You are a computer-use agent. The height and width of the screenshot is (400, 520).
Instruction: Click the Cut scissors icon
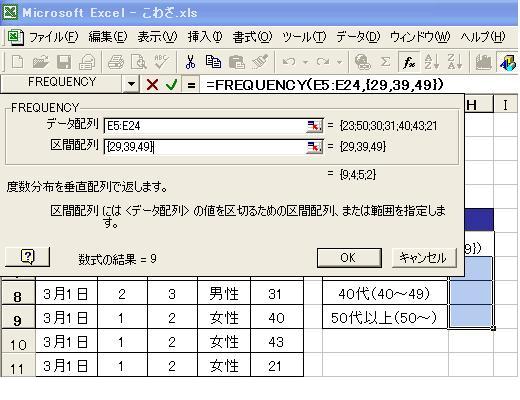190,62
